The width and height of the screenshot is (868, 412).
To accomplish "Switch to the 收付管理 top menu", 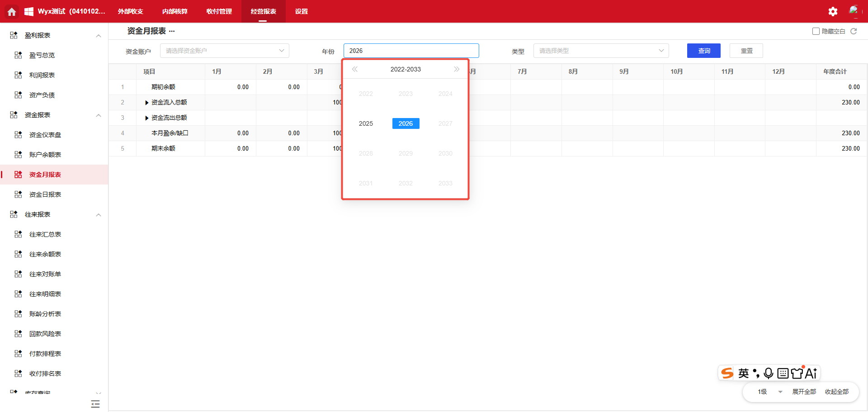I will tap(219, 11).
